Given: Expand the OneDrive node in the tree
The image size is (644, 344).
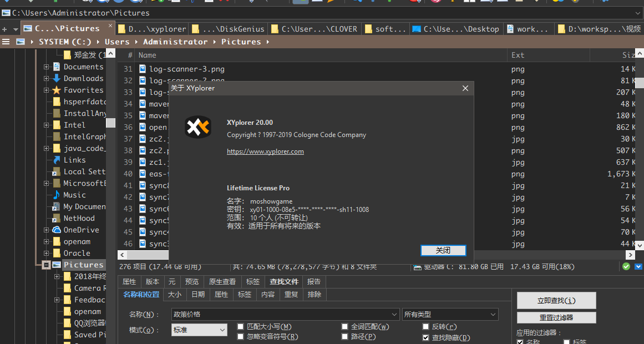Looking at the screenshot, I should tap(47, 230).
